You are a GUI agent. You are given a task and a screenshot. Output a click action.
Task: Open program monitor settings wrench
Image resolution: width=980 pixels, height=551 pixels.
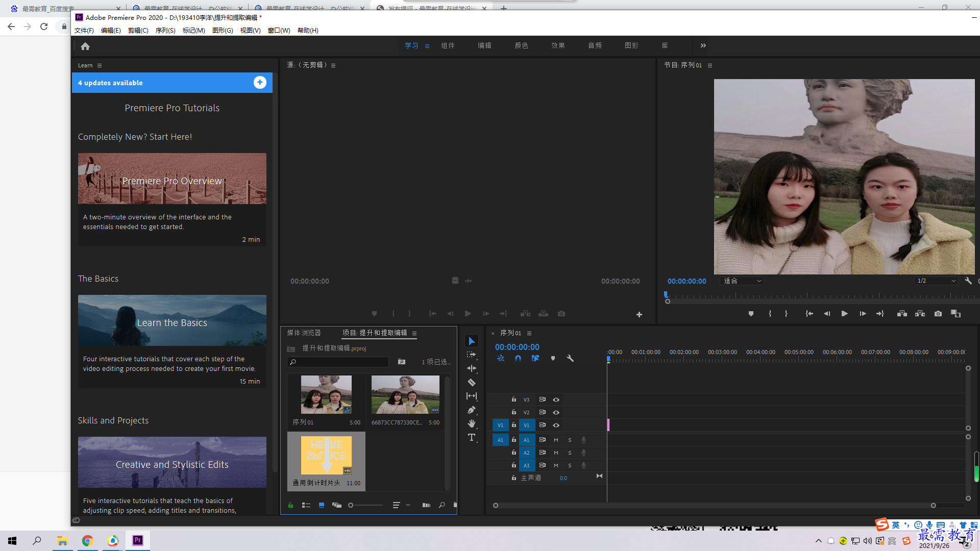click(968, 281)
